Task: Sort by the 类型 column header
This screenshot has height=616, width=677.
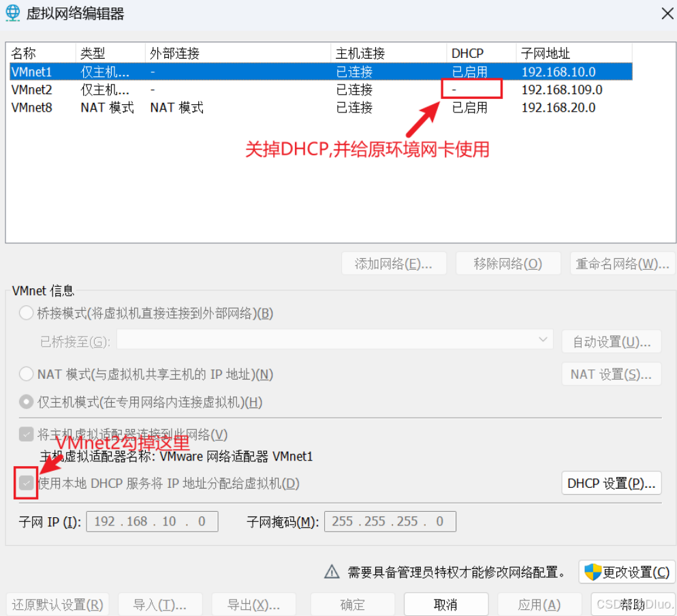Action: pos(110,53)
